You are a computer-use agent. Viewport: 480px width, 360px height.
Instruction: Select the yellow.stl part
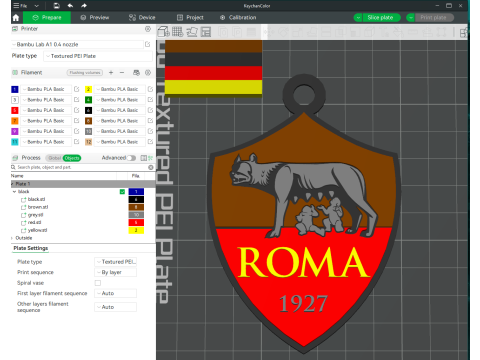click(x=37, y=230)
